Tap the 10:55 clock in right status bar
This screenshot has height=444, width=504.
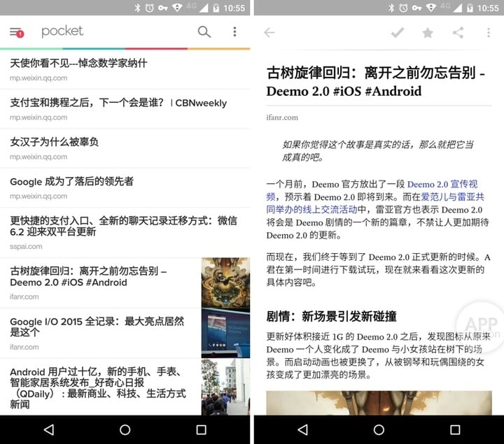[x=488, y=8]
